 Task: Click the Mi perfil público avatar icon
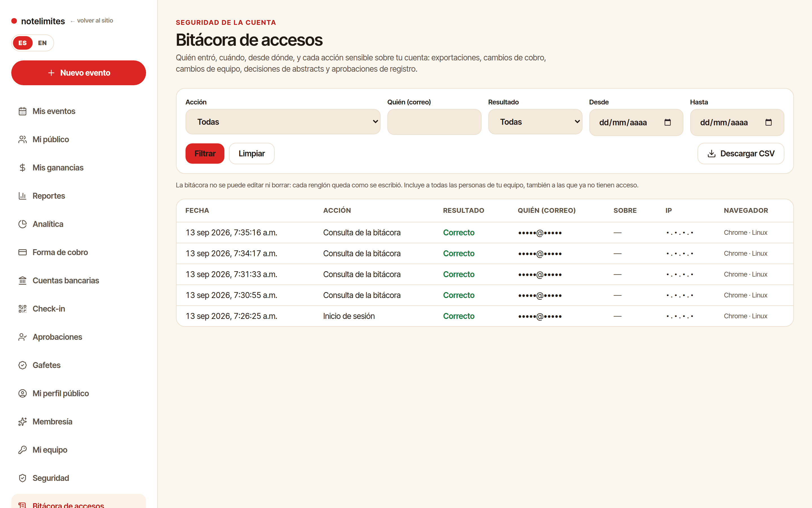(23, 393)
